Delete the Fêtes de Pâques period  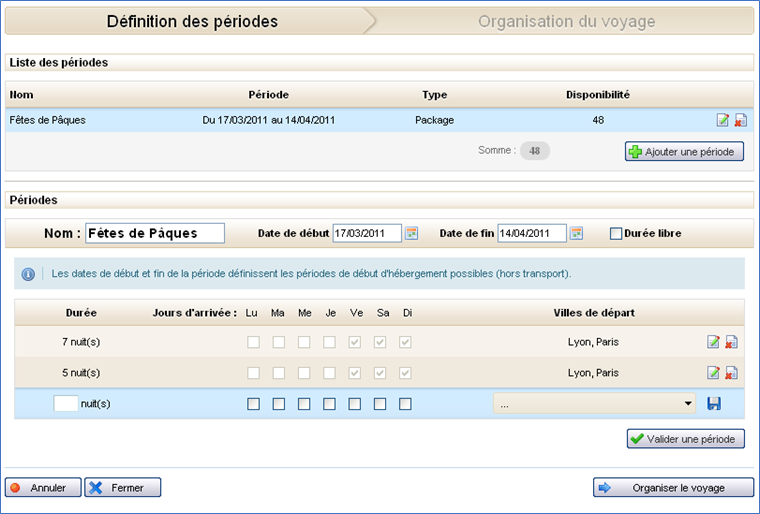(x=740, y=121)
